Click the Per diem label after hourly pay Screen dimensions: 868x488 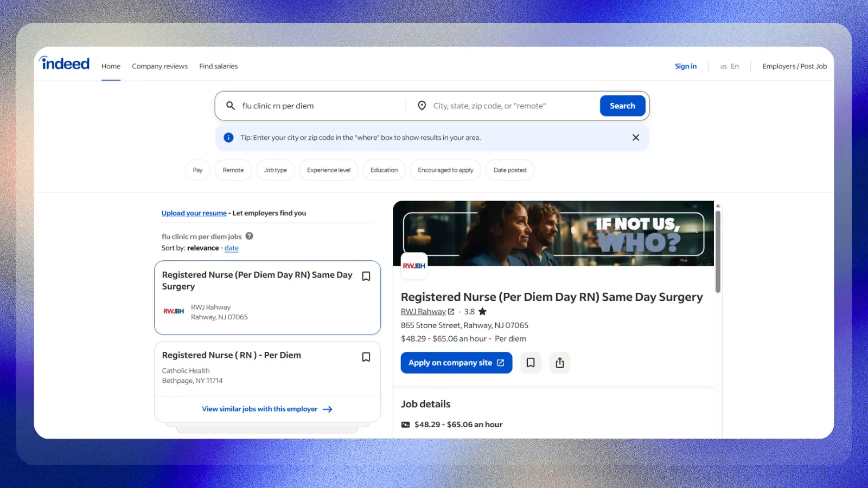click(510, 339)
